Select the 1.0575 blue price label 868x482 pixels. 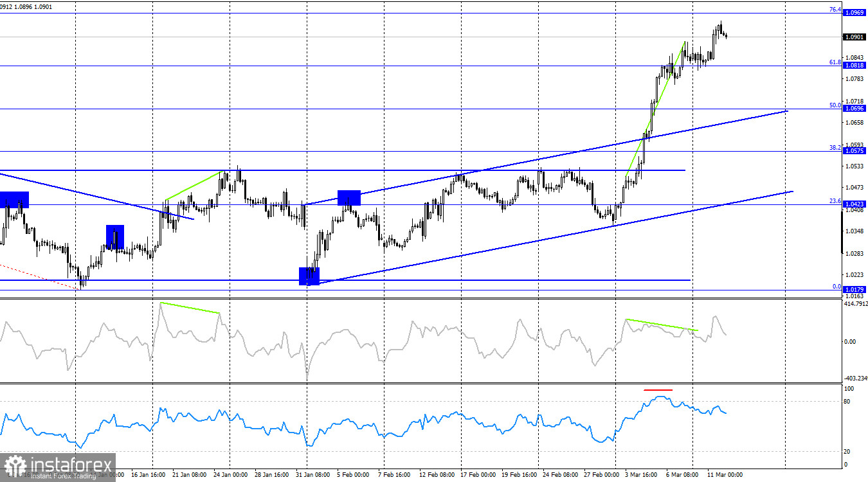pos(854,151)
